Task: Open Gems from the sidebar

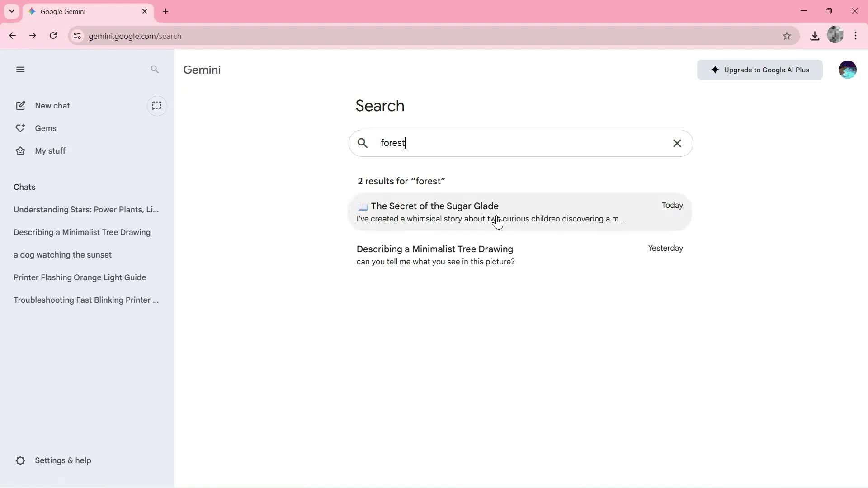Action: point(46,128)
